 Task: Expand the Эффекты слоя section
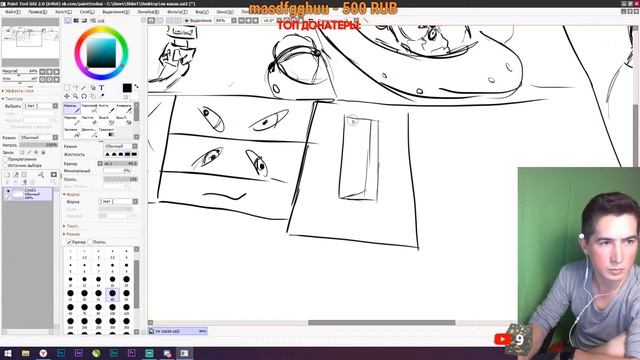(x=18, y=91)
